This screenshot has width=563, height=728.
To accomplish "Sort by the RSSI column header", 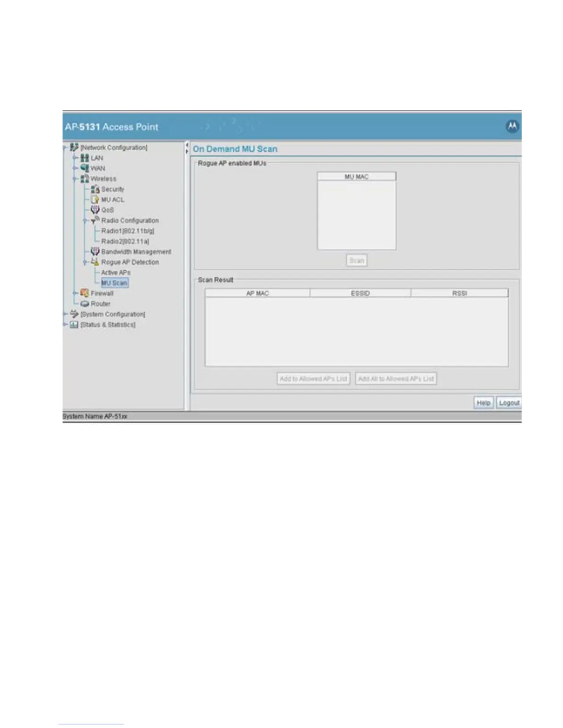I will [x=460, y=293].
